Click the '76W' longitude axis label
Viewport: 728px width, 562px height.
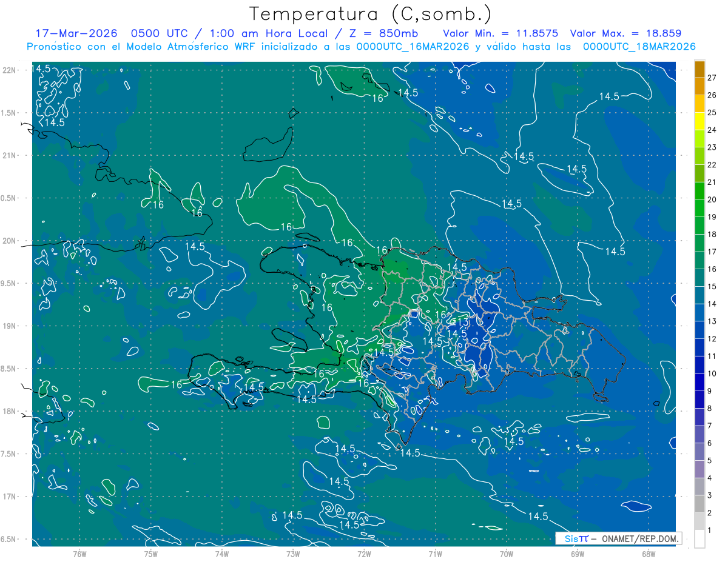[x=79, y=554]
